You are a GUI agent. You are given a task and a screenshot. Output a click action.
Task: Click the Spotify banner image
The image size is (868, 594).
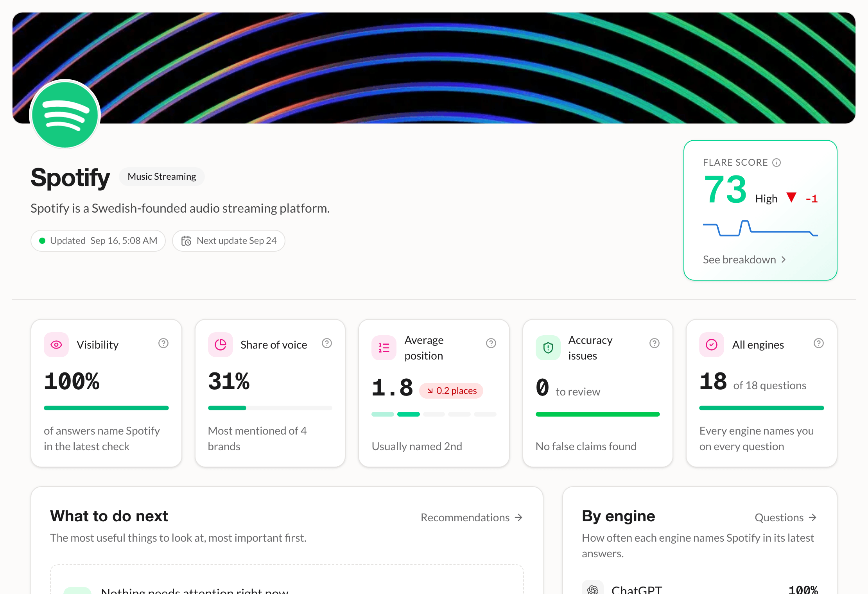(434, 68)
